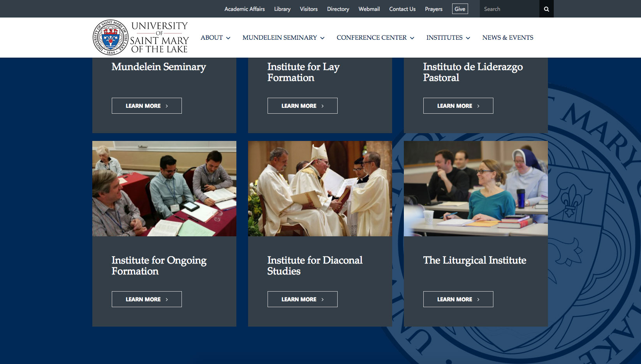The width and height of the screenshot is (641, 364).
Task: Click Institute for Ongoing Formation heading
Action: (x=159, y=266)
